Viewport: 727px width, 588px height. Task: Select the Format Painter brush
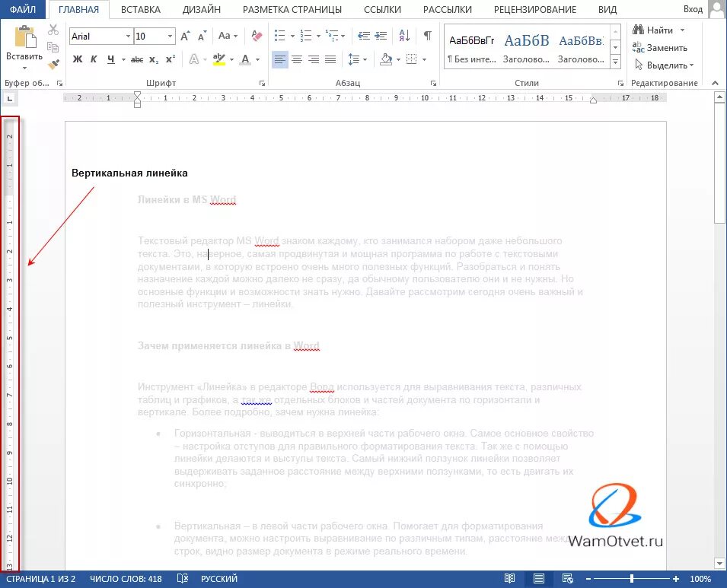click(x=53, y=64)
